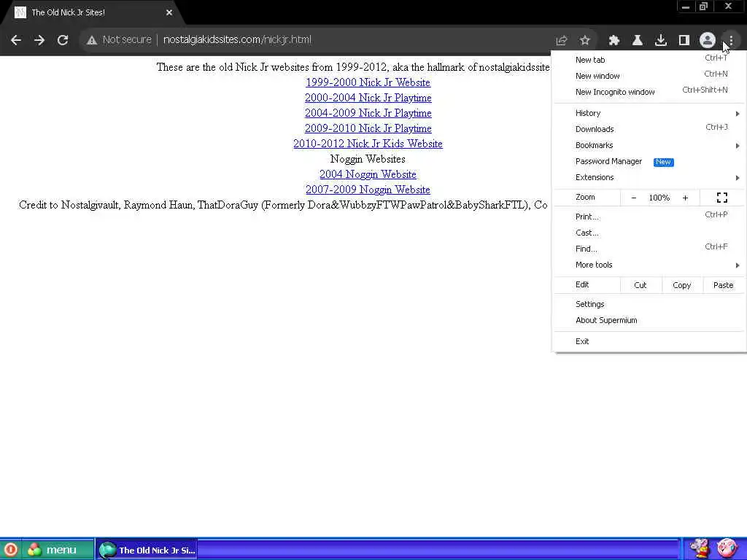This screenshot has height=560, width=747.
Task: Choose New window in the menu
Action: pos(649,76)
